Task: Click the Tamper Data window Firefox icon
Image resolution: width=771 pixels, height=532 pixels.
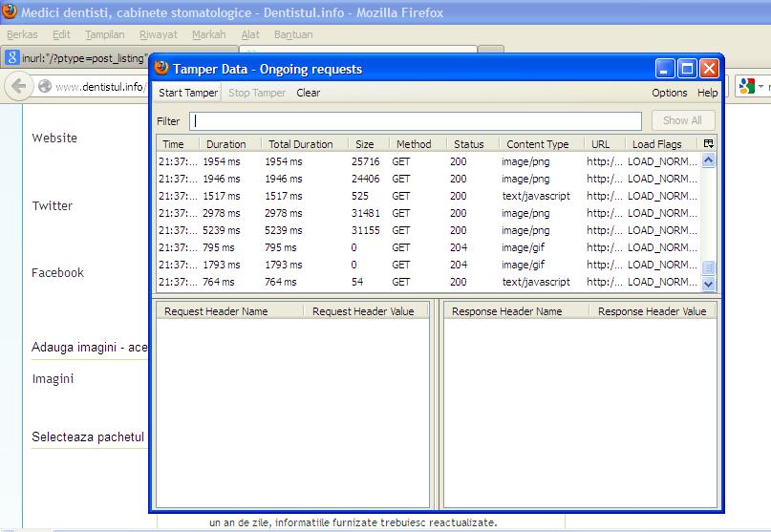Action: pos(161,68)
